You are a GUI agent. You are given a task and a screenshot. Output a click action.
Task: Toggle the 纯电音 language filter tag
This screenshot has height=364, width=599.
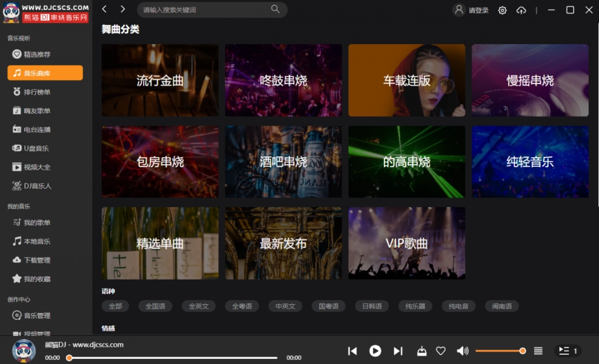point(458,305)
